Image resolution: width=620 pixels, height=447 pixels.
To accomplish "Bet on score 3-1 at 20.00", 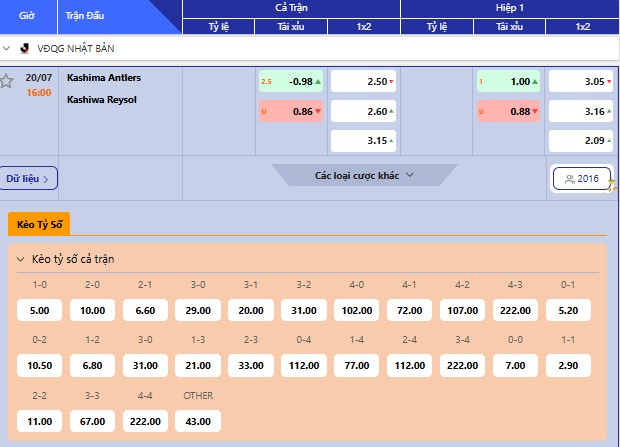I will [251, 310].
